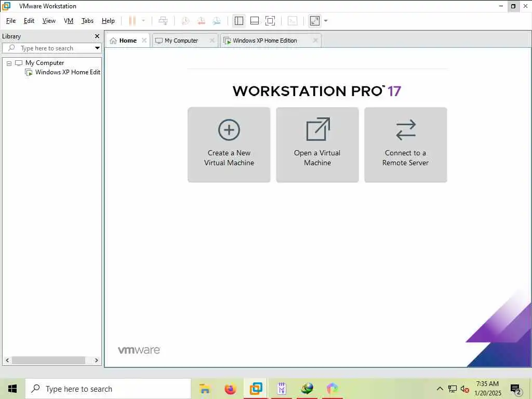Open the Help menu

point(108,21)
